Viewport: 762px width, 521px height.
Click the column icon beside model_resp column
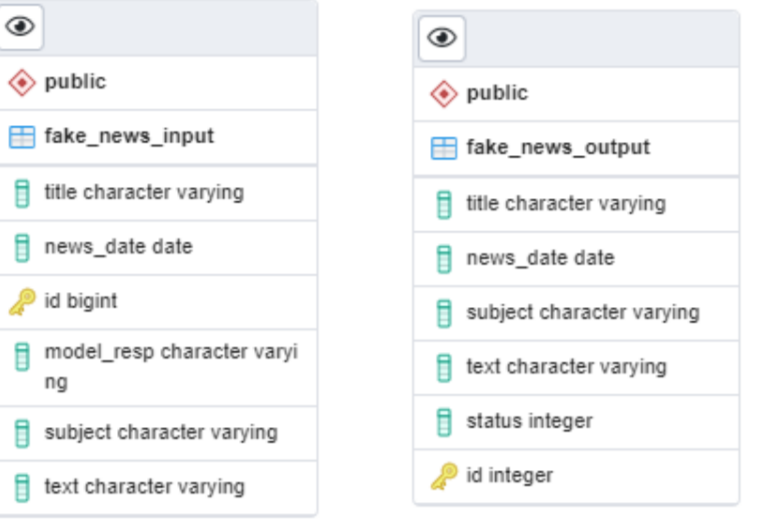pos(22,356)
